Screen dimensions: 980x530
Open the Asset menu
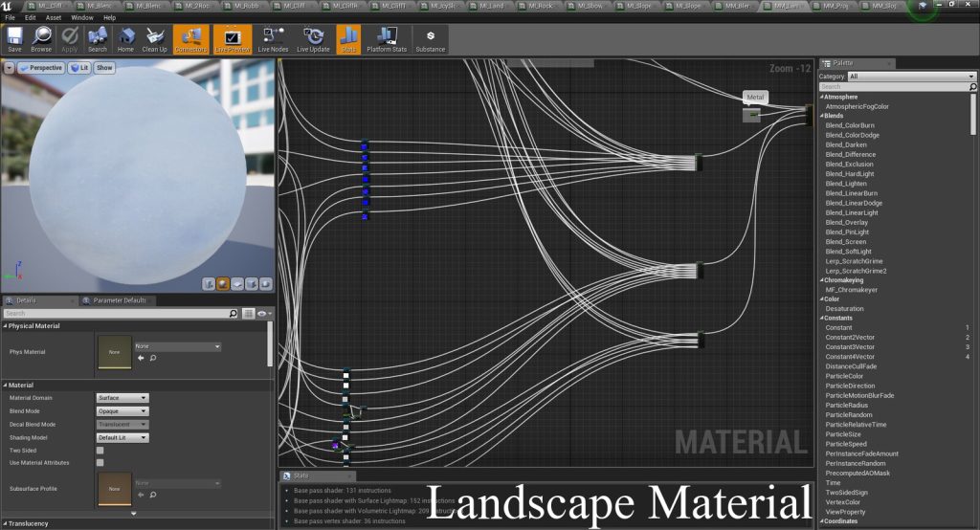coord(54,17)
